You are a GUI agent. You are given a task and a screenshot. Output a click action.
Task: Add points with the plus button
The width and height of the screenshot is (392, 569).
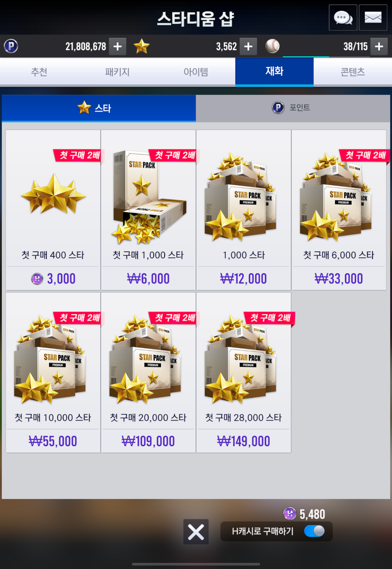(118, 46)
